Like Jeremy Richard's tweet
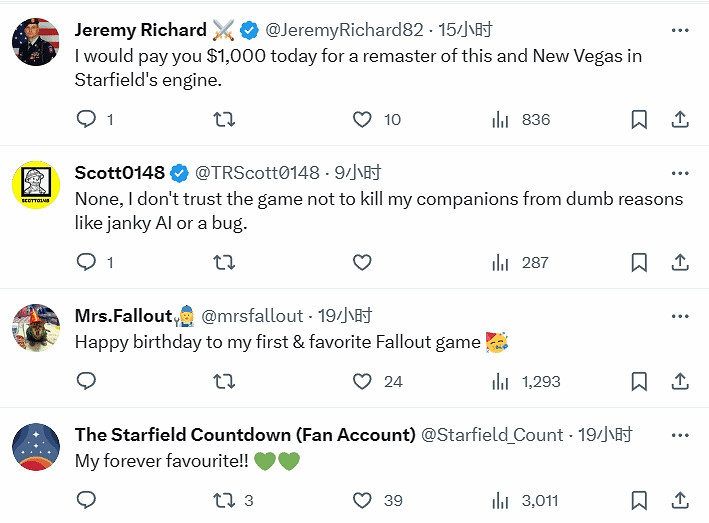The image size is (709, 523). 363,119
